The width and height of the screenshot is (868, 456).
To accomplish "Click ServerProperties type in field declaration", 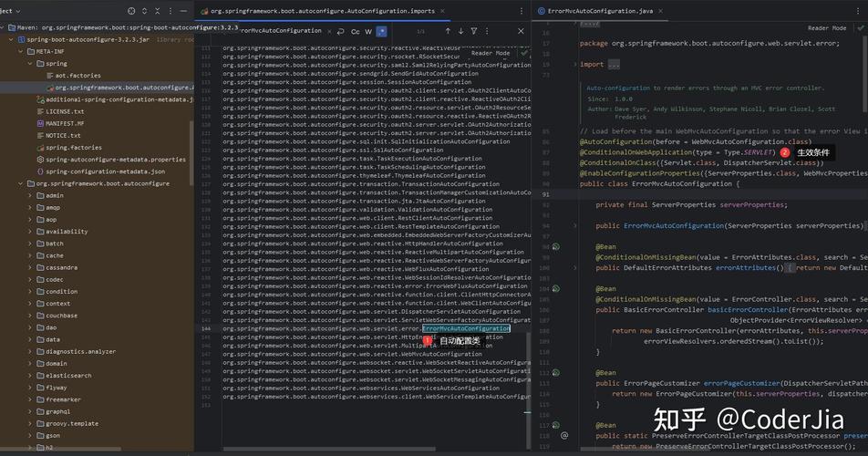I will point(684,205).
